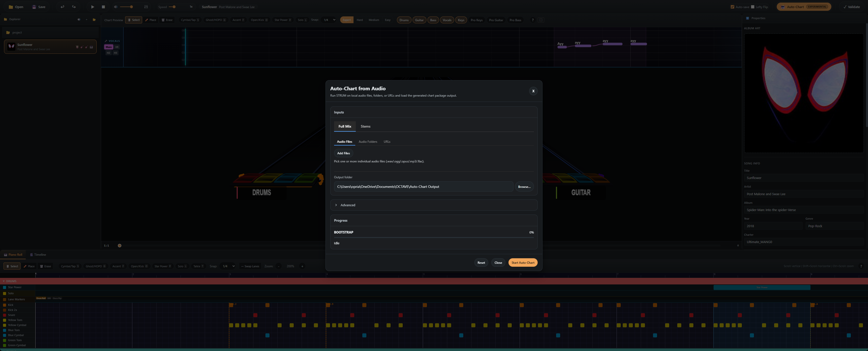Click the Piano Roll help question mark
868x351 pixels.
coord(861,266)
